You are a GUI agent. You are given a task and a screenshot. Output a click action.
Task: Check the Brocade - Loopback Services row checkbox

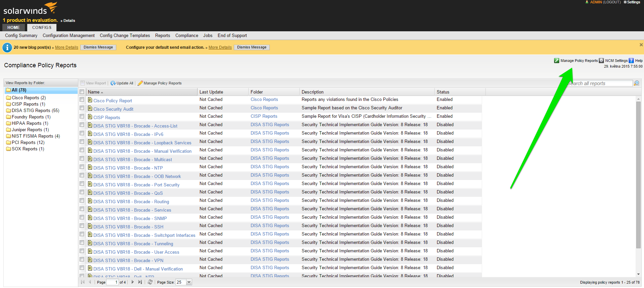pos(82,142)
